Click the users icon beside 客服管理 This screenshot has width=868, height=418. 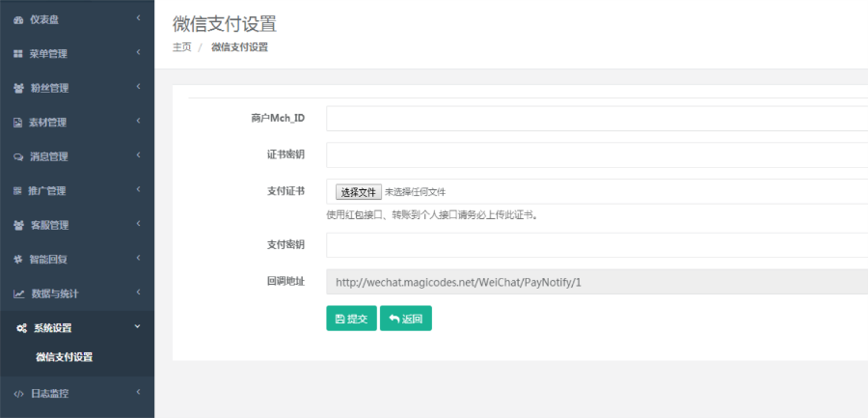tap(19, 226)
